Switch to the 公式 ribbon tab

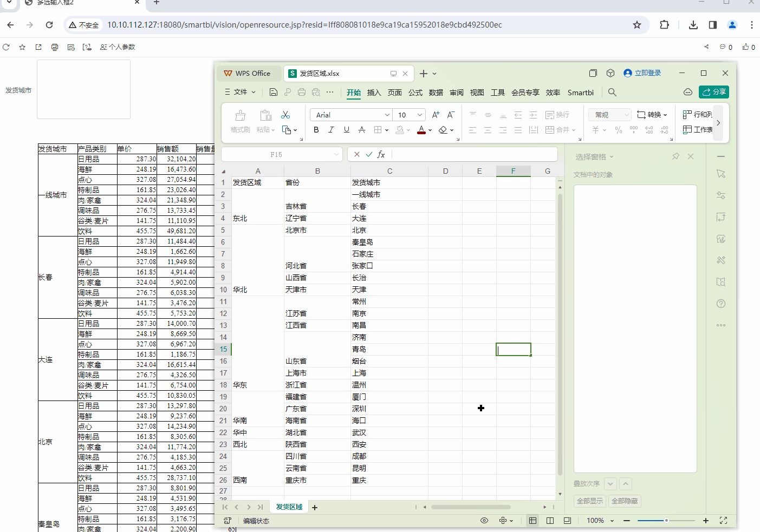click(x=415, y=93)
